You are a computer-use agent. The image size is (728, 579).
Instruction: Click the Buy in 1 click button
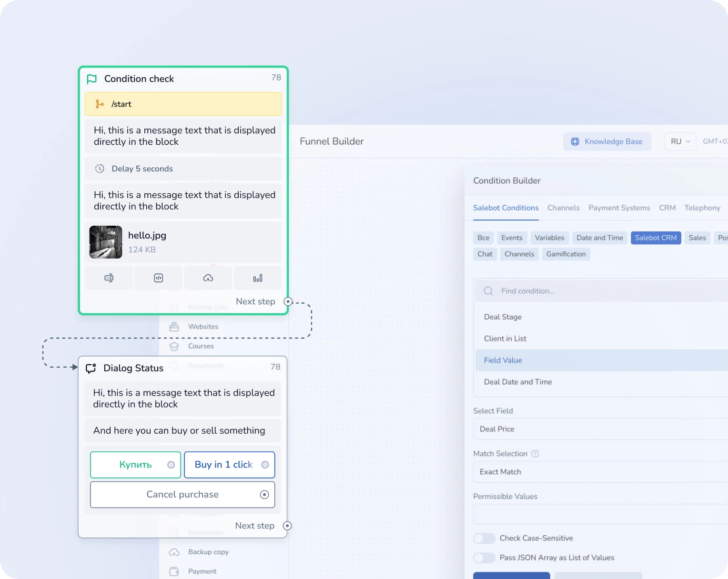click(230, 465)
